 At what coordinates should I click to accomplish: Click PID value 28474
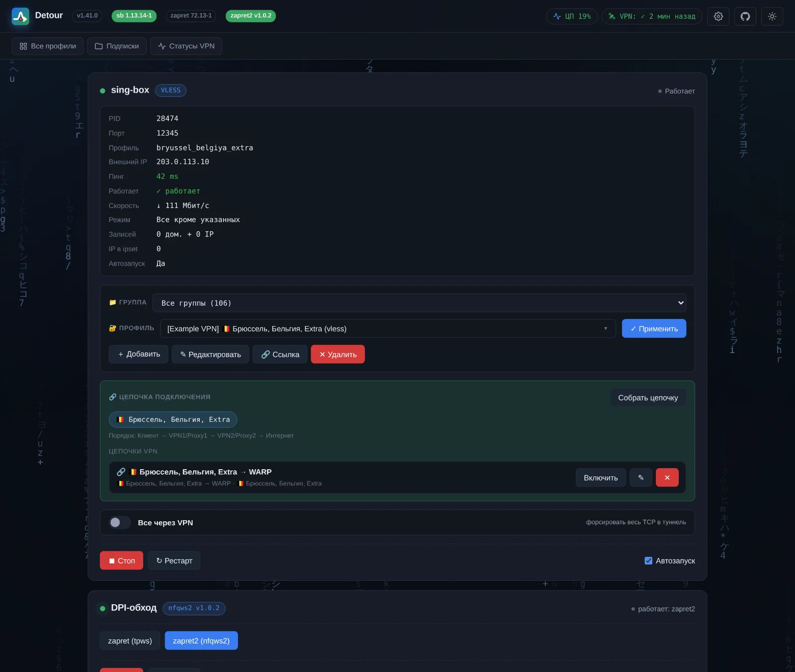tap(167, 118)
